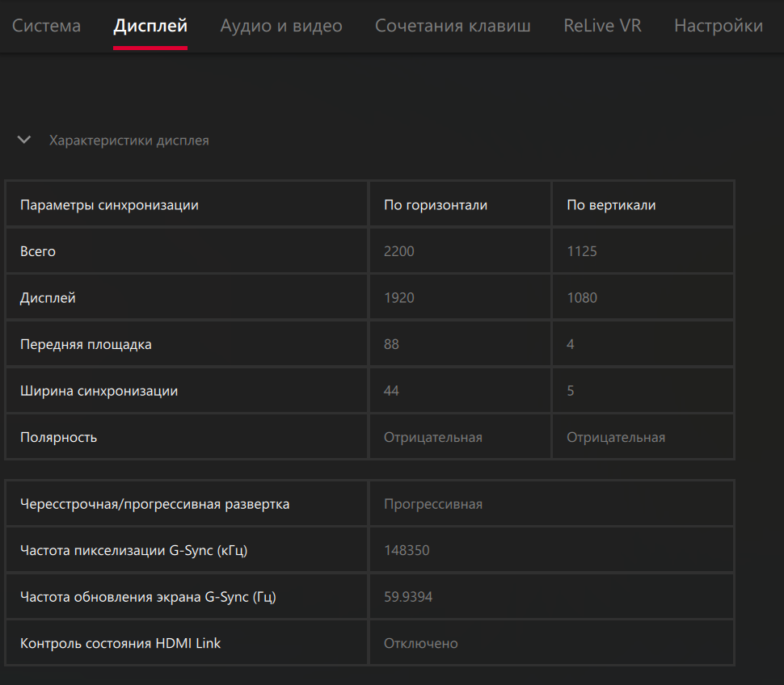Image resolution: width=784 pixels, height=685 pixels.
Task: Select the Дисплей tab
Action: 150,26
